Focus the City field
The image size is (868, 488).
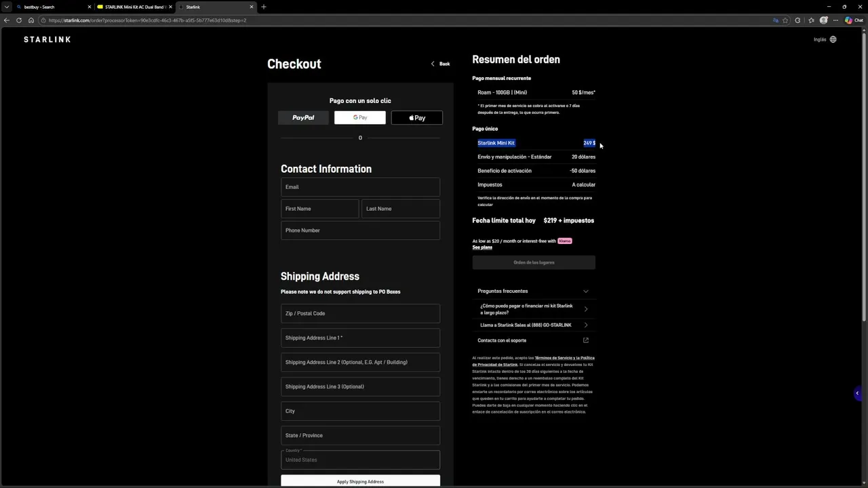(360, 411)
